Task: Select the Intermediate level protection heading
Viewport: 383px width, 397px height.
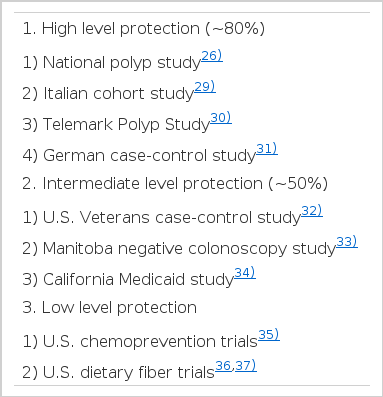Action: coord(175,184)
